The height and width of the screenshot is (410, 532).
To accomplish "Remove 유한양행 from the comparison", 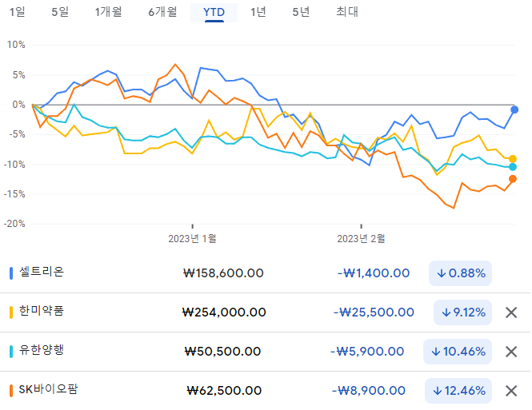I will click(511, 352).
